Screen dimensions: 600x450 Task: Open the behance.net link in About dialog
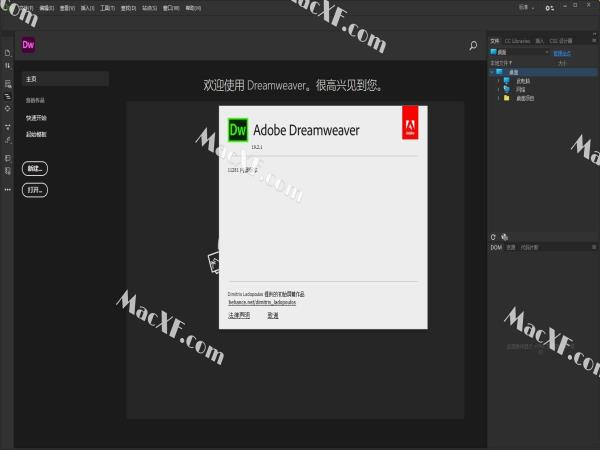coord(262,302)
